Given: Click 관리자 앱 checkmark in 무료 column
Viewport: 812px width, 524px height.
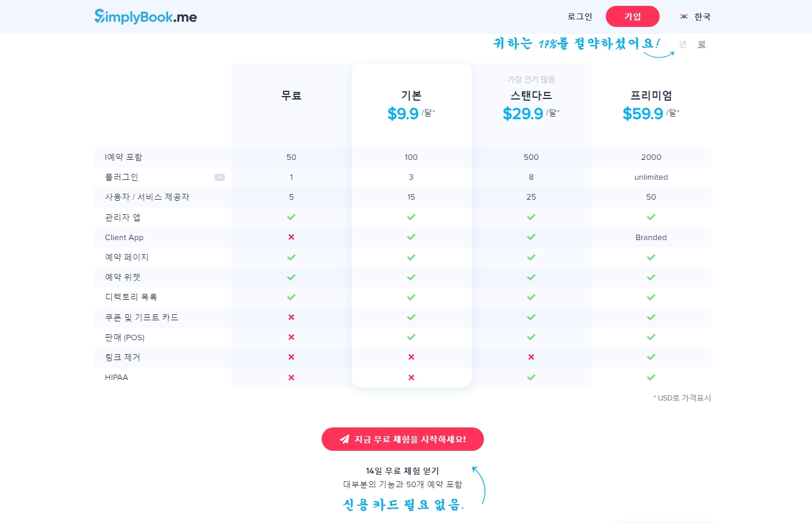Looking at the screenshot, I should pos(291,217).
